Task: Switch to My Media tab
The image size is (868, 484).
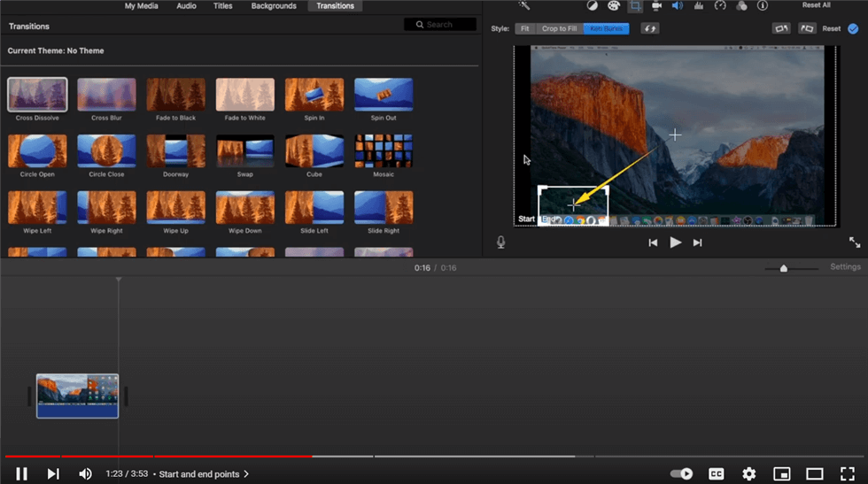Action: click(141, 6)
